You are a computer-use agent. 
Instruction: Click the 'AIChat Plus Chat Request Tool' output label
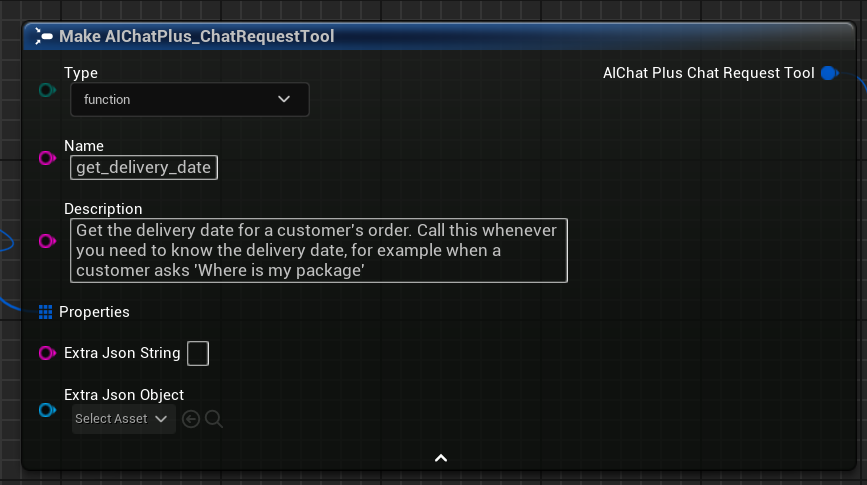pos(708,73)
